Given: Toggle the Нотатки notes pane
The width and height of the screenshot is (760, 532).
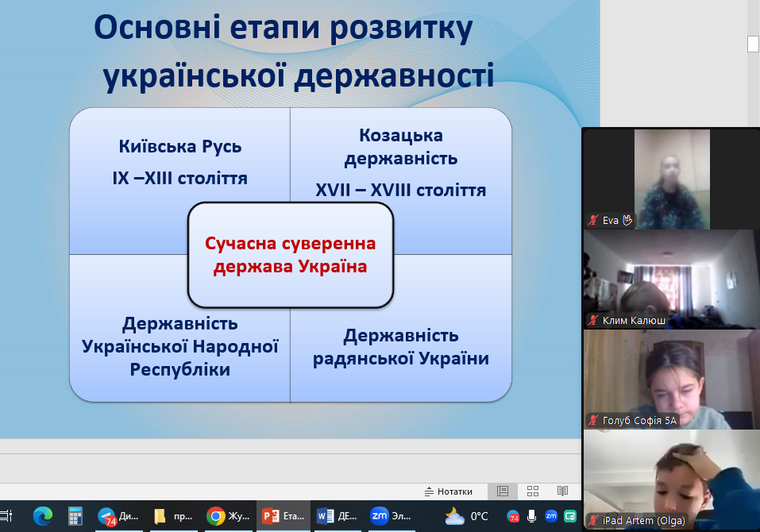Looking at the screenshot, I should coord(449,491).
